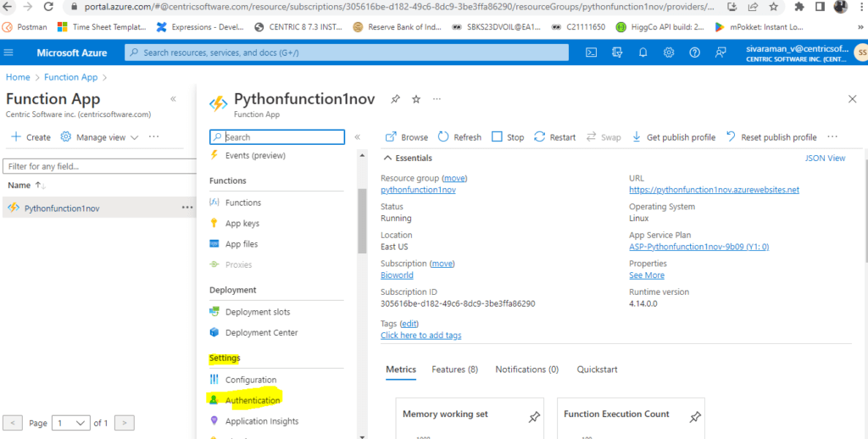Click Get publish profile
Screen dimensions: 868x439
674,136
